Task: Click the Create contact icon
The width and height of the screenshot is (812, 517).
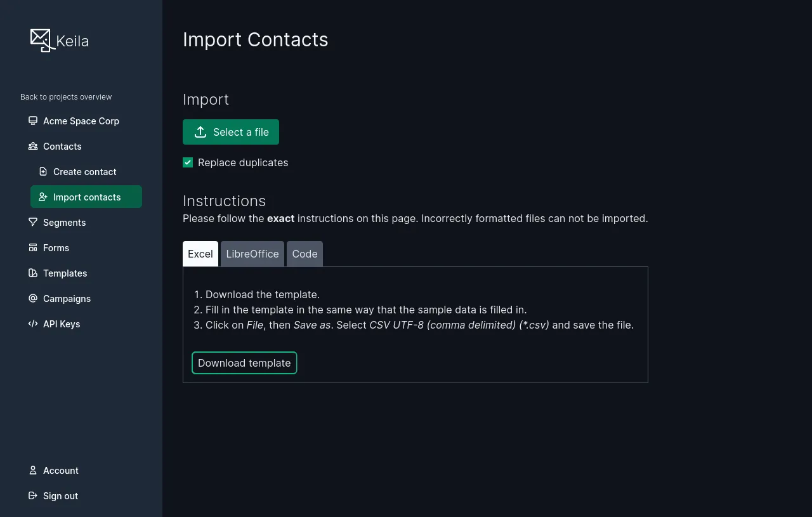Action: click(43, 171)
